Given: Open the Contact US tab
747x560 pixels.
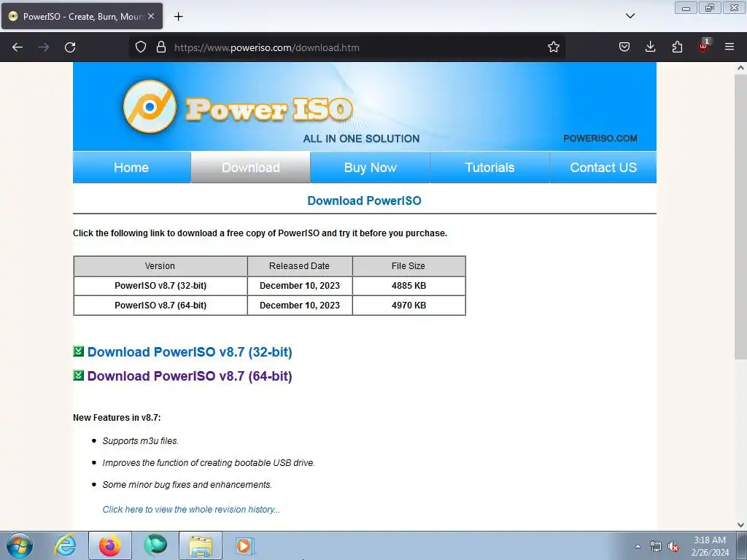Looking at the screenshot, I should (603, 167).
